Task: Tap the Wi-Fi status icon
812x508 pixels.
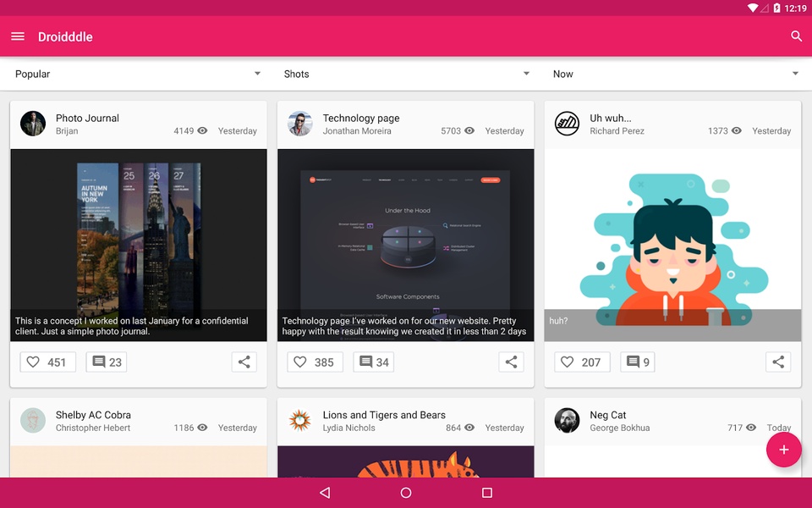Action: click(x=753, y=8)
